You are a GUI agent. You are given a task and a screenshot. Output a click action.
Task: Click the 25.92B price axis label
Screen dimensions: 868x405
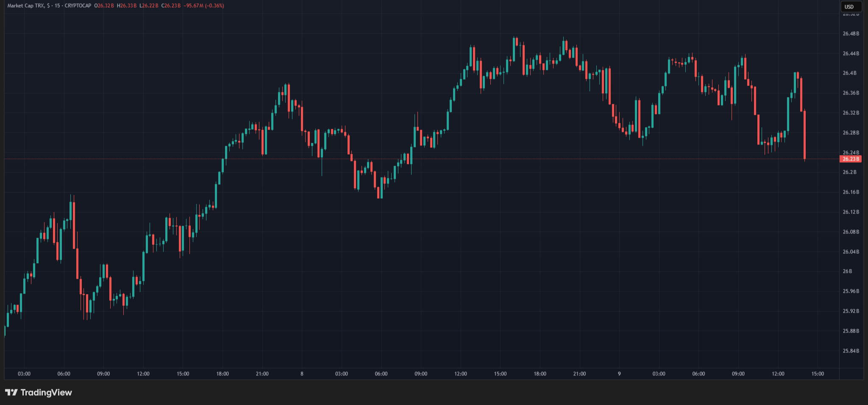pos(851,311)
